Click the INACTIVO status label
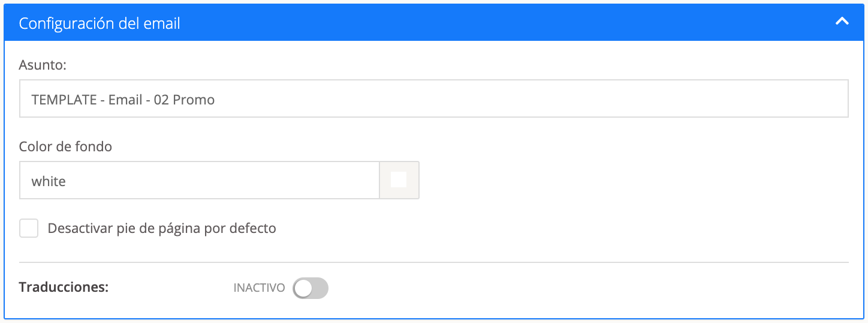The image size is (868, 323). click(259, 288)
